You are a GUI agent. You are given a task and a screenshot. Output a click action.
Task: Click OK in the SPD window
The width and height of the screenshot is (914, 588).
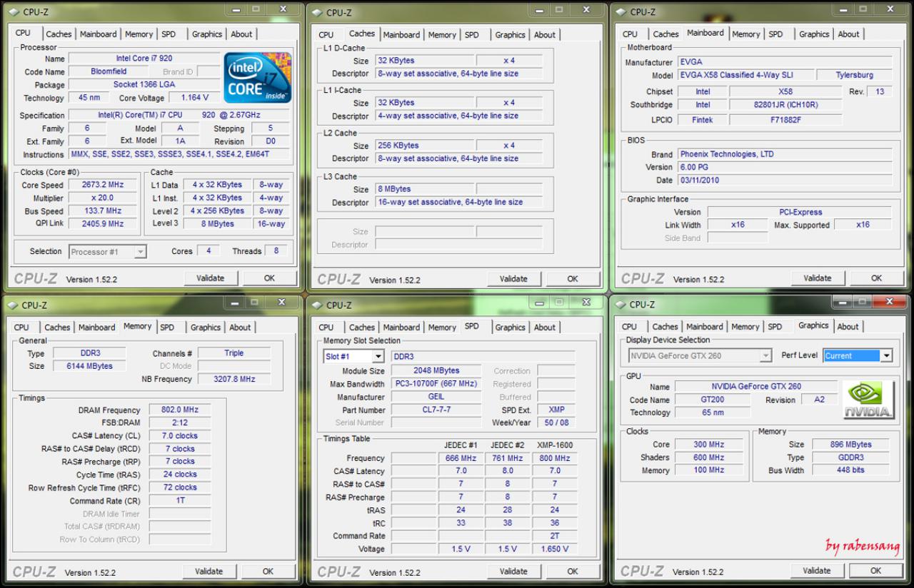[x=573, y=572]
